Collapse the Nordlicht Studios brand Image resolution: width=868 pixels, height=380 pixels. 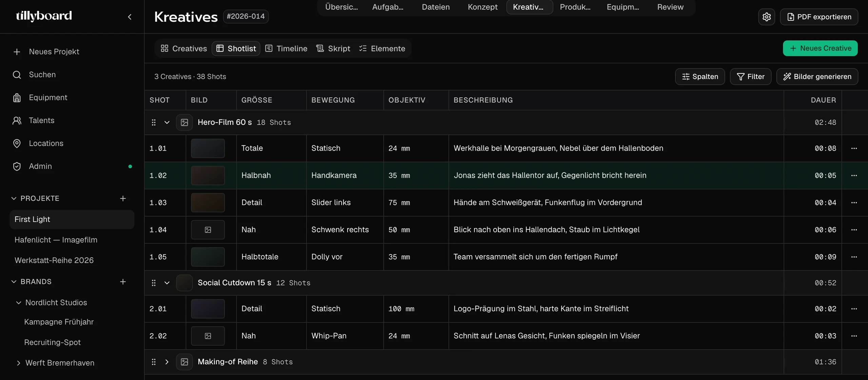19,302
